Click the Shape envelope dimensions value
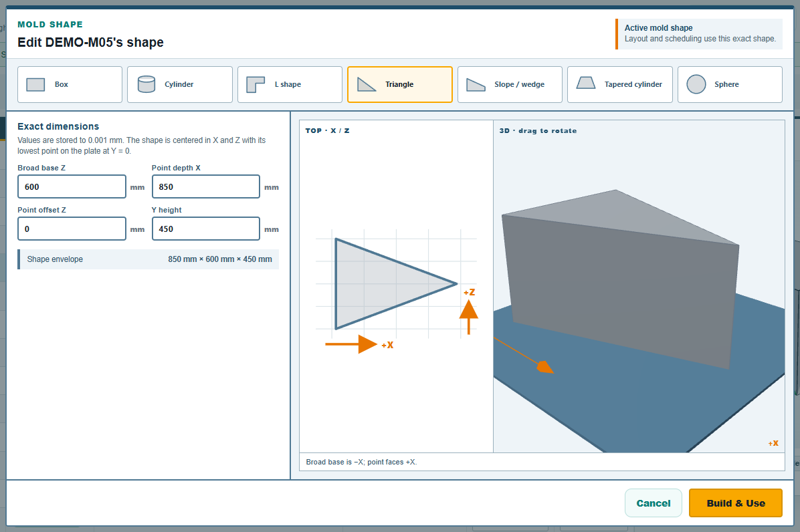Screen dimensions: 800x532 click(x=220, y=259)
